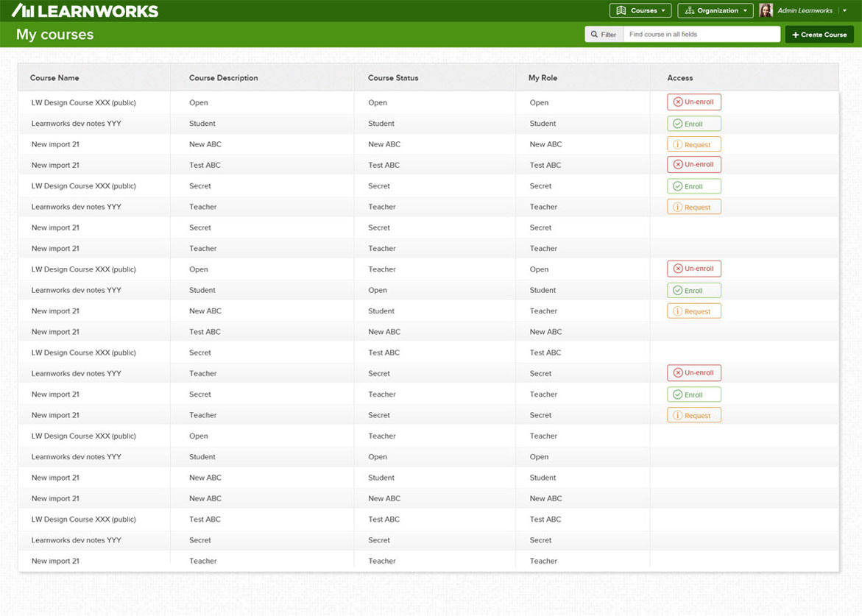The width and height of the screenshot is (862, 616).
Task: Click 'Secret' description in a Learnworks dev notes row
Action: (200, 540)
